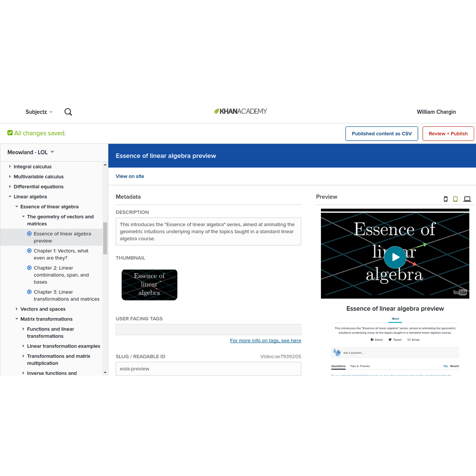
Task: Collapse the Matrix transformations node
Action: point(17,319)
